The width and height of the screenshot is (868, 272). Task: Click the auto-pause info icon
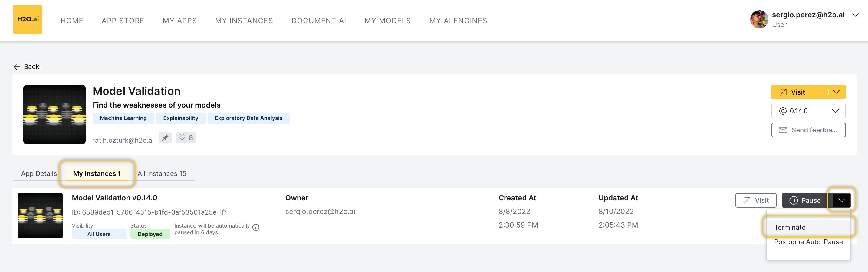tap(256, 228)
